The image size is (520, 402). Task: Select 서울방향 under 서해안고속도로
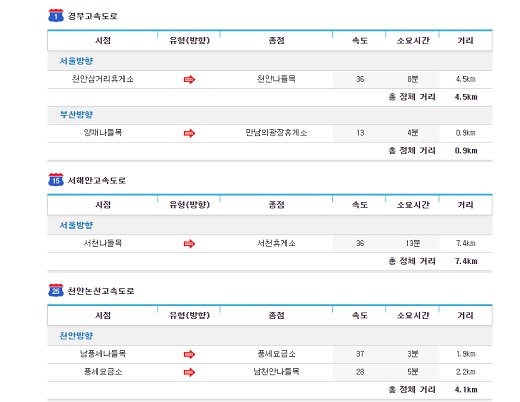pyautogui.click(x=76, y=225)
